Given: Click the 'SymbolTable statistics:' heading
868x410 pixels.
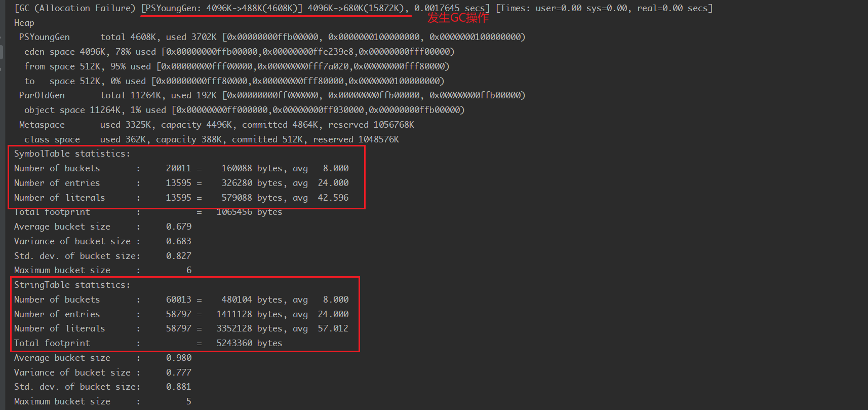Looking at the screenshot, I should point(72,154).
